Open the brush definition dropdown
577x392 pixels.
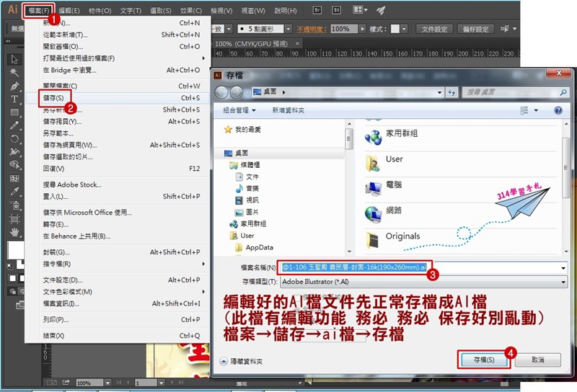(x=288, y=29)
